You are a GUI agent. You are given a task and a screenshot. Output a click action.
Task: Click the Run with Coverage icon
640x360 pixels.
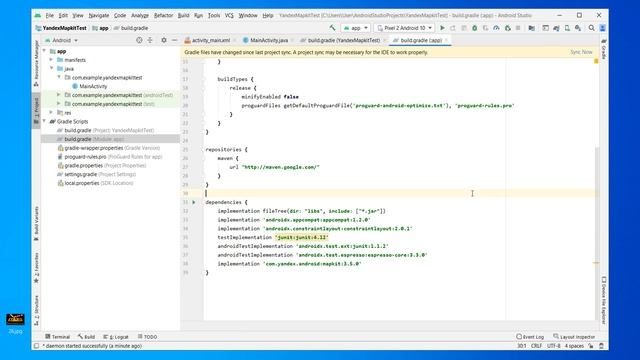(x=485, y=28)
